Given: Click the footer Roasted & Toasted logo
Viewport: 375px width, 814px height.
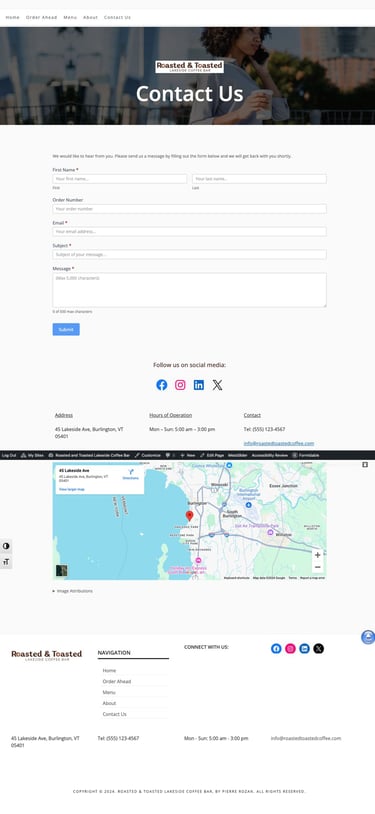Looking at the screenshot, I should (x=47, y=655).
